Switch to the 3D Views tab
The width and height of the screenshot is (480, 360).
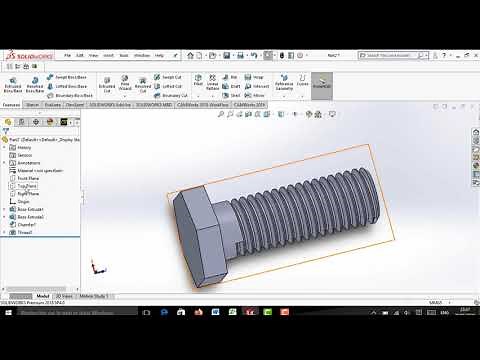coord(64,296)
